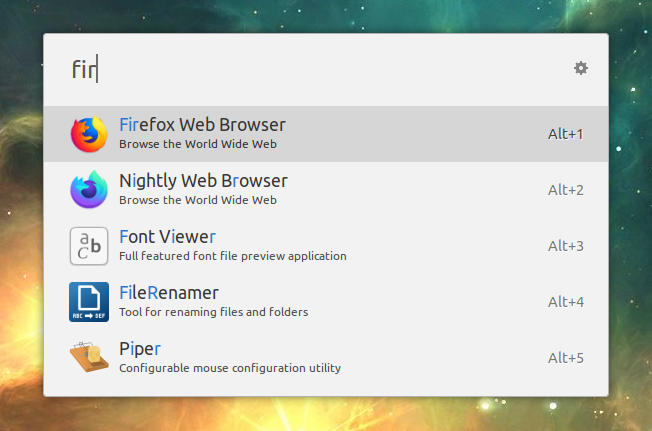This screenshot has width=652, height=431.
Task: Click "Configurable mouse configuration utility" description
Action: point(230,368)
